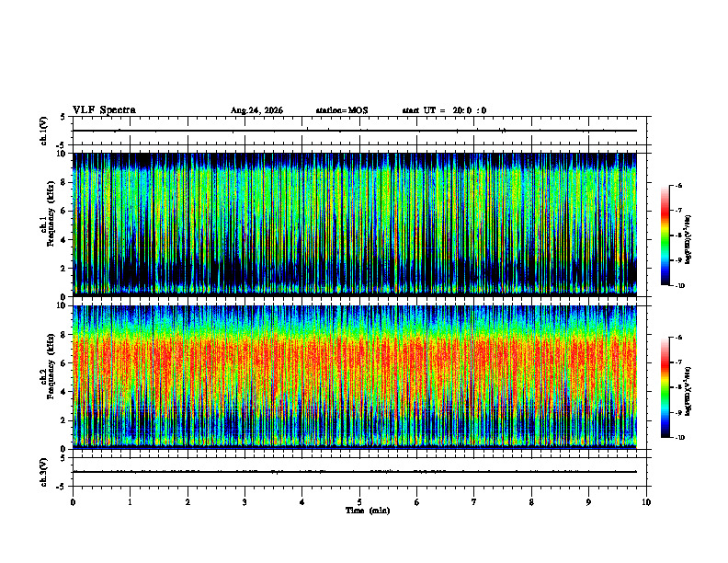
Task: Click time axis tick label '5'
Action: click(359, 502)
